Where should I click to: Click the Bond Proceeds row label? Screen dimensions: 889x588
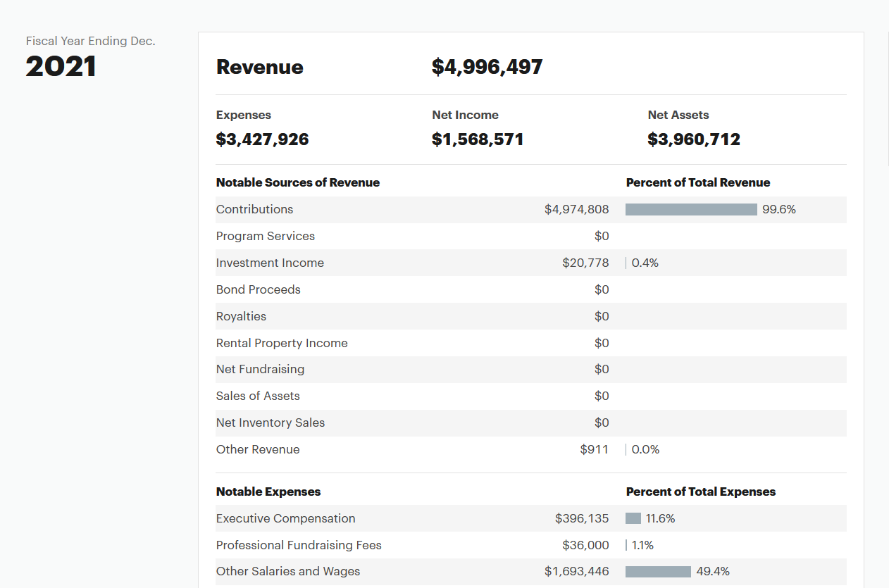259,289
